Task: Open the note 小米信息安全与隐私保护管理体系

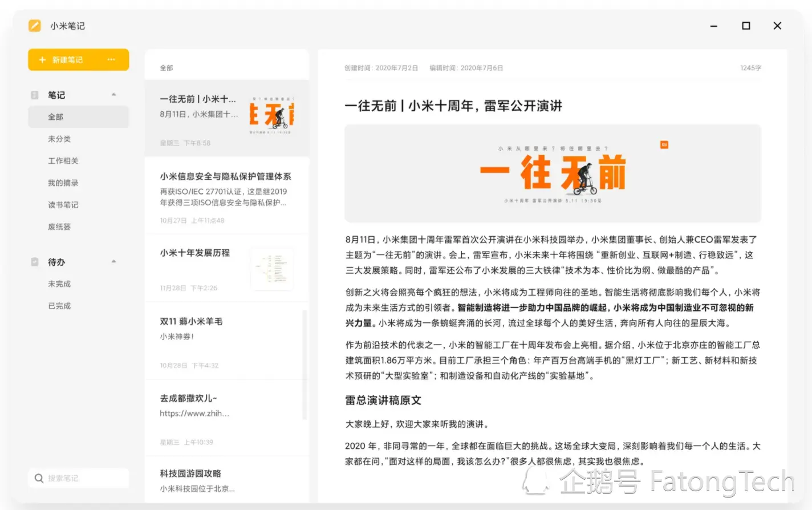Action: click(x=227, y=196)
